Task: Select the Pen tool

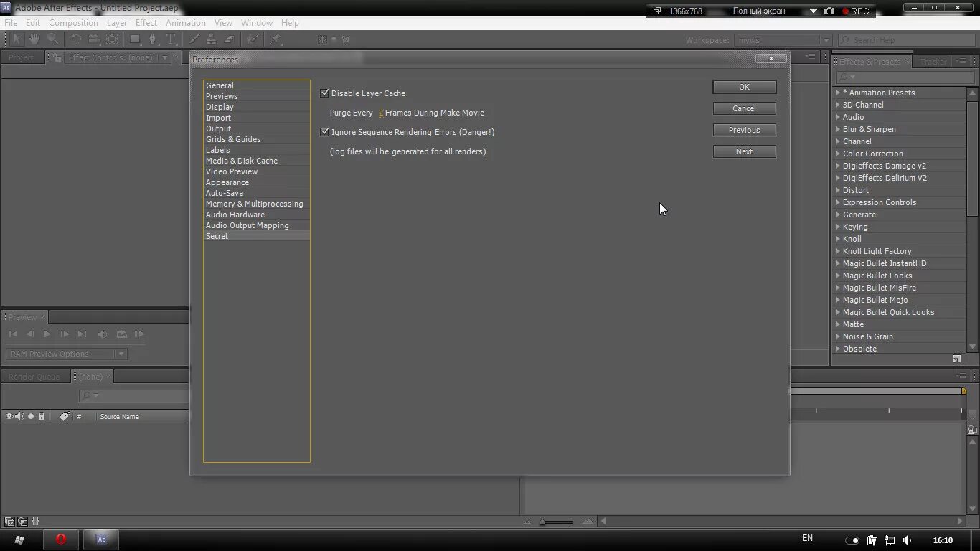Action: pyautogui.click(x=154, y=39)
